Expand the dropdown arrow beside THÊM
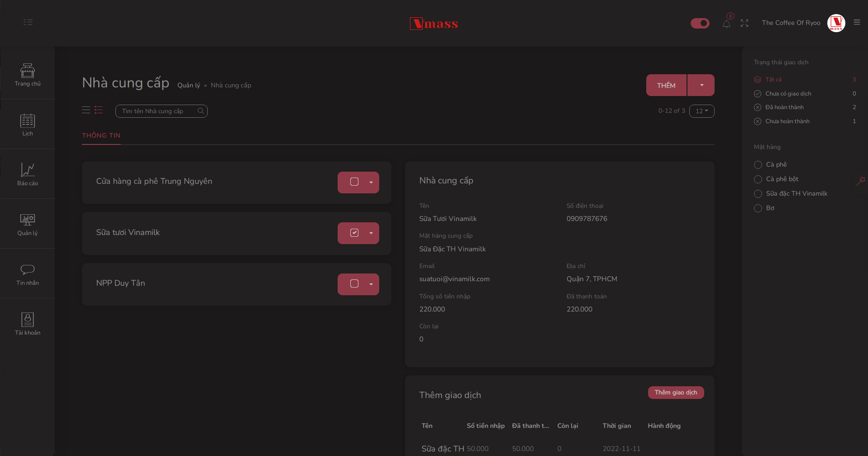 701,85
